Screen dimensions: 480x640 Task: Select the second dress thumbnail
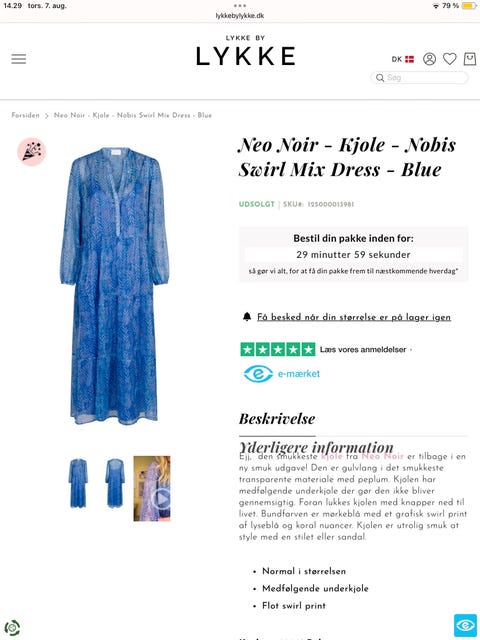[115, 483]
